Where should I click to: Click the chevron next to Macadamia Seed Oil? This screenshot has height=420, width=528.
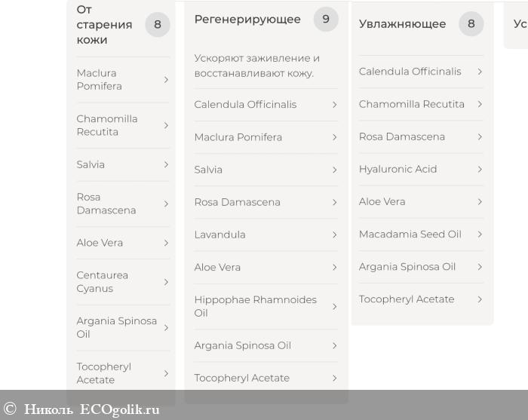tap(480, 234)
